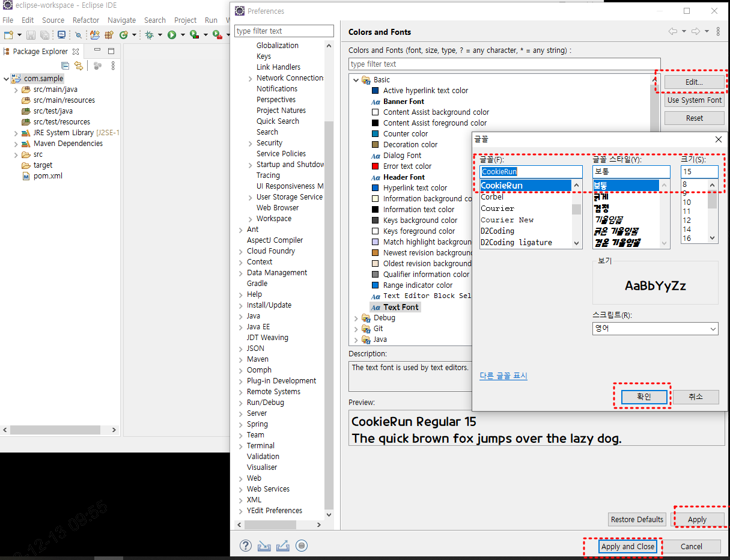This screenshot has width=730, height=560.
Task: Launch Debug with the bug icon
Action: (x=150, y=35)
